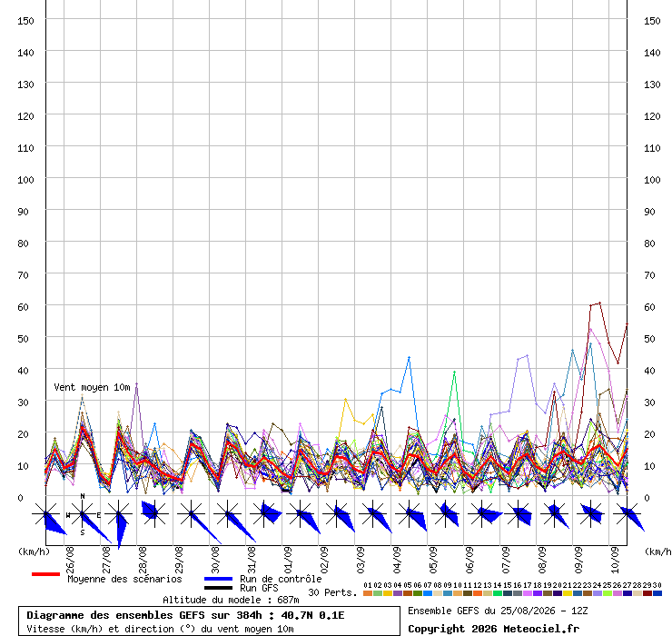Select perturbation 07 blue swatch
Viewport: 672px width, 636px height.
pyautogui.click(x=428, y=593)
